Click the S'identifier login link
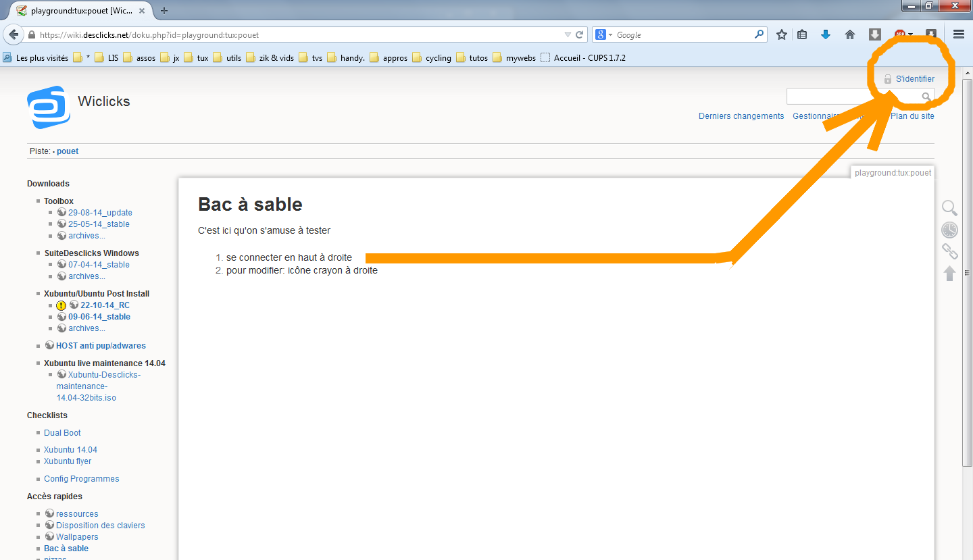Image resolution: width=973 pixels, height=560 pixels. click(x=915, y=79)
